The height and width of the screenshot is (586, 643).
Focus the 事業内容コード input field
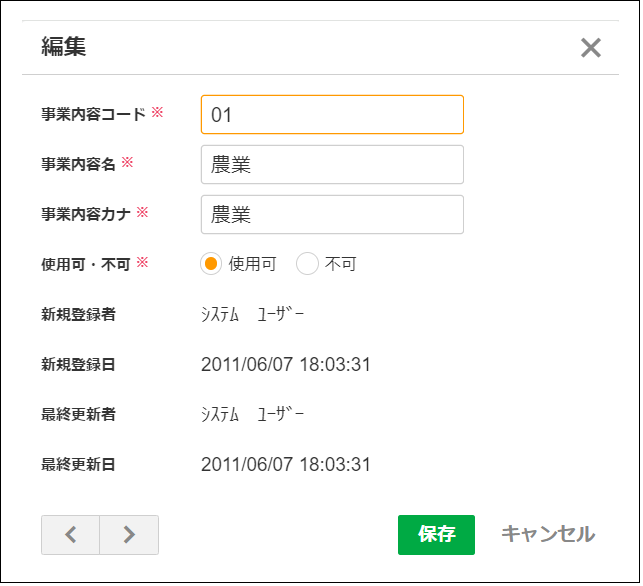(332, 115)
